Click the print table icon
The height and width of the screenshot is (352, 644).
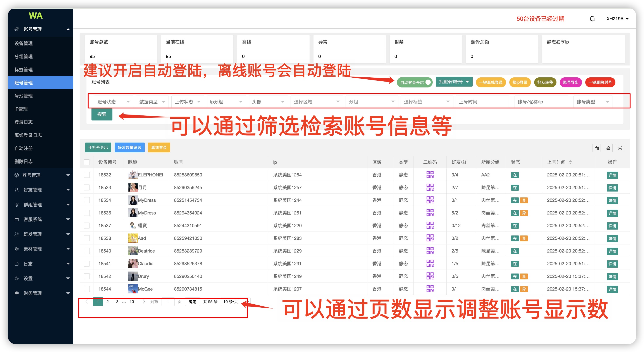[620, 148]
